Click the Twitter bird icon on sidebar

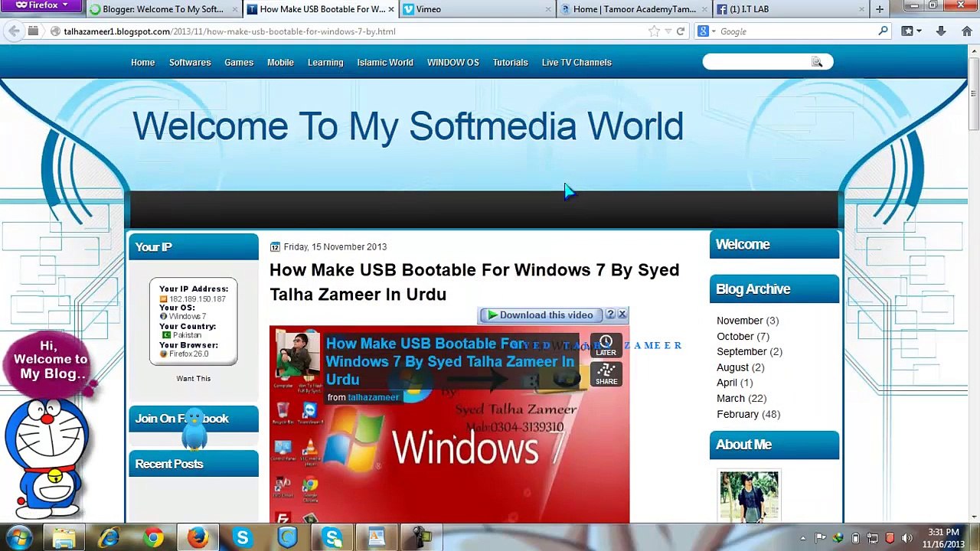pyautogui.click(x=194, y=429)
